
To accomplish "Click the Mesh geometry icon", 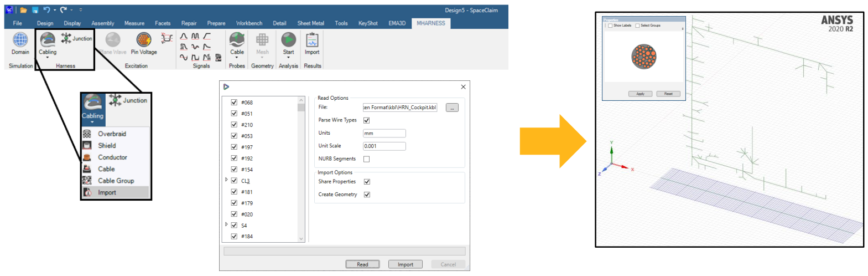I will (x=262, y=39).
